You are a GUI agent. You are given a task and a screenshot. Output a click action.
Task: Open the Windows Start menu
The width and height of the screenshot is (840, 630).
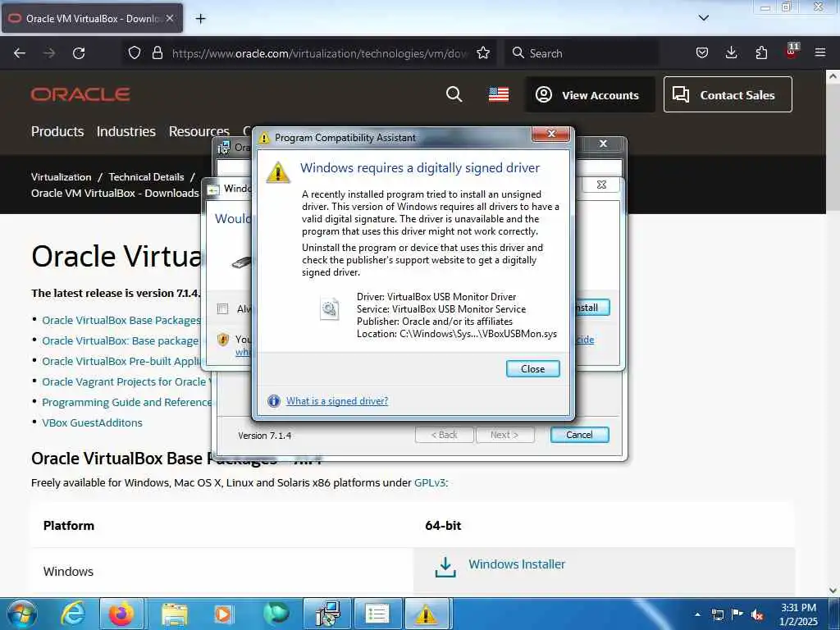21,614
